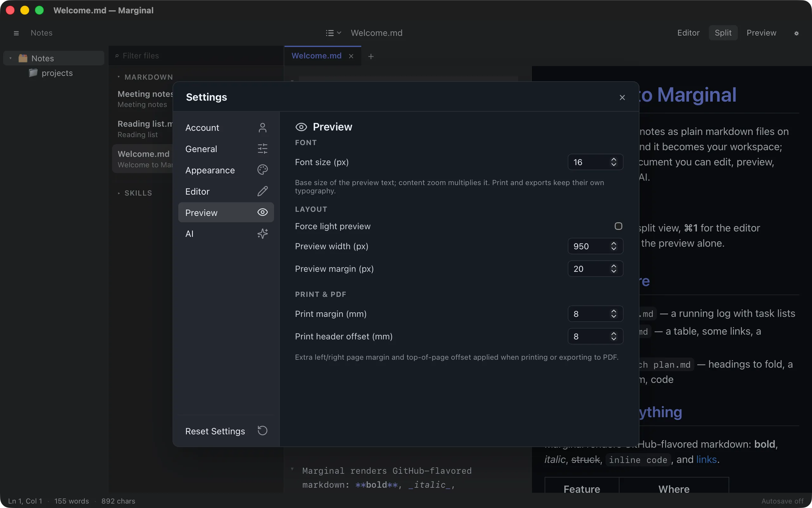Close the Settings dialog
Image resolution: width=812 pixels, height=508 pixels.
[622, 97]
